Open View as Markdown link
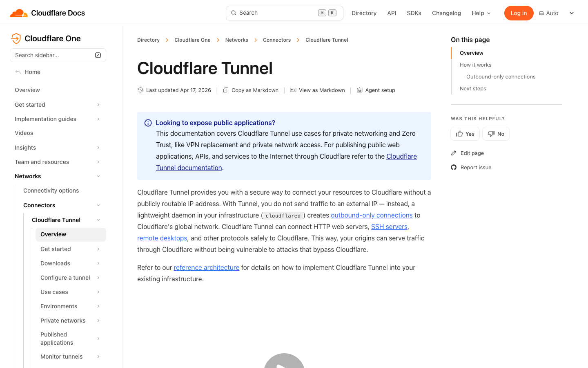 (x=317, y=90)
